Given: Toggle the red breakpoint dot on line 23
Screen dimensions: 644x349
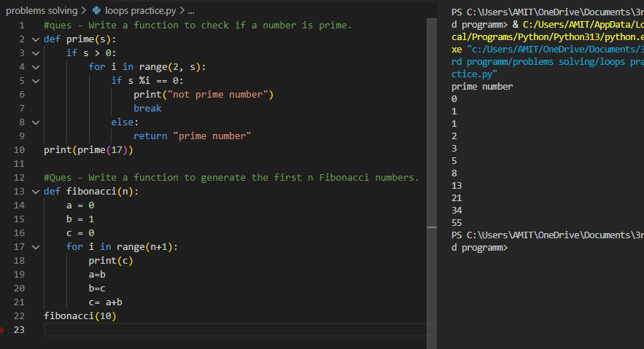Looking at the screenshot, I should pos(1,330).
